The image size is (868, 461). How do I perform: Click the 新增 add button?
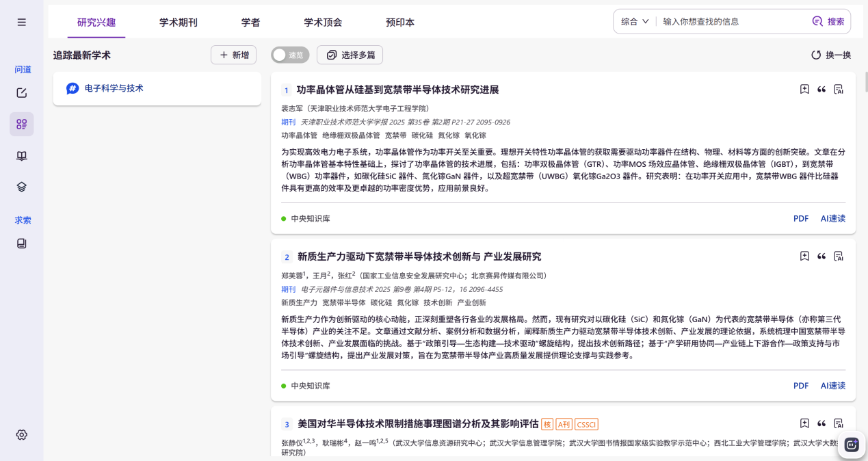click(234, 55)
